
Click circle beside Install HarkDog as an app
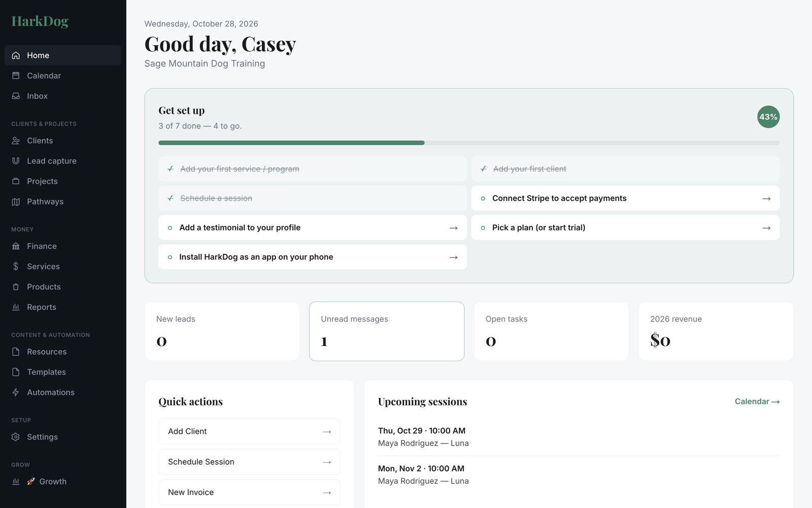pyautogui.click(x=170, y=258)
